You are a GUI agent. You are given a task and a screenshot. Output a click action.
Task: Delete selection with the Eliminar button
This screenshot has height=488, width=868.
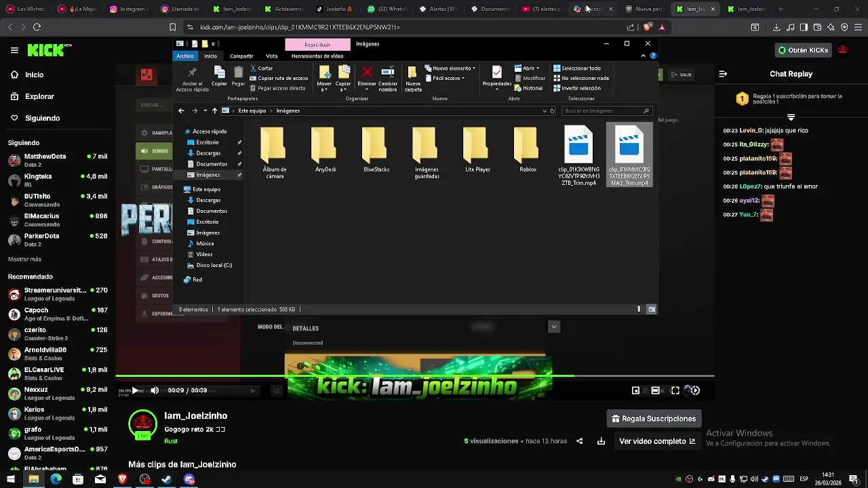pyautogui.click(x=367, y=78)
